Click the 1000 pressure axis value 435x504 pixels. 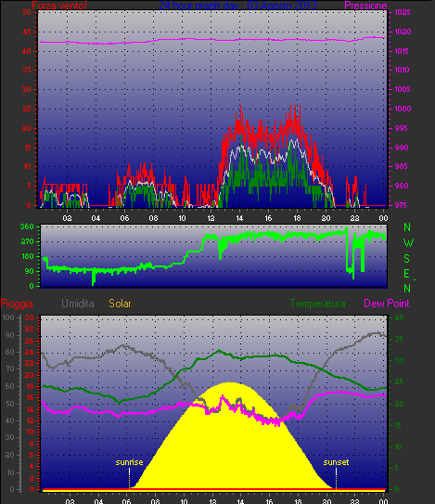coord(403,109)
